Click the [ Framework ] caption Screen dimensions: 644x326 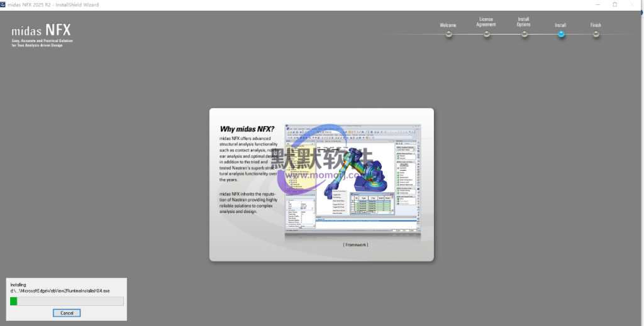point(355,244)
